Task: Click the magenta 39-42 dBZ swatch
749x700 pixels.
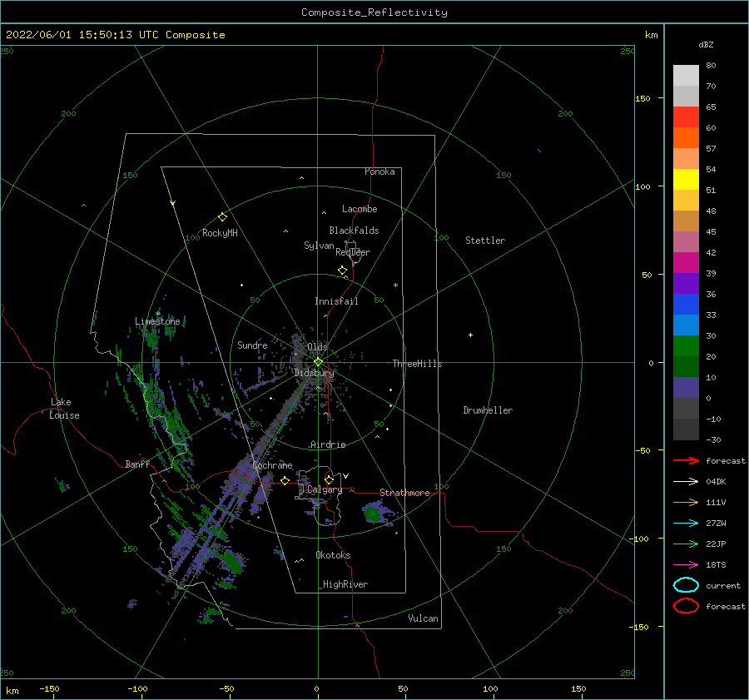Action: click(686, 263)
